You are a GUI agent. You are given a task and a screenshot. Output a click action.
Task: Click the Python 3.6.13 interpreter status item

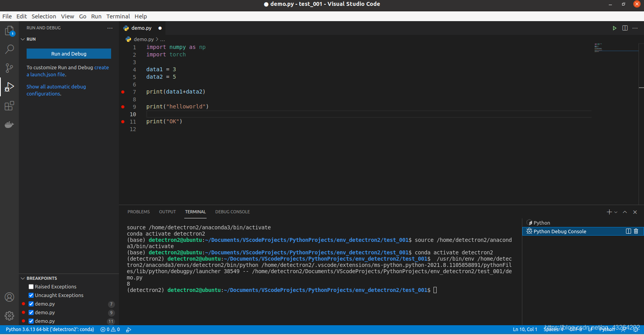[50, 330]
